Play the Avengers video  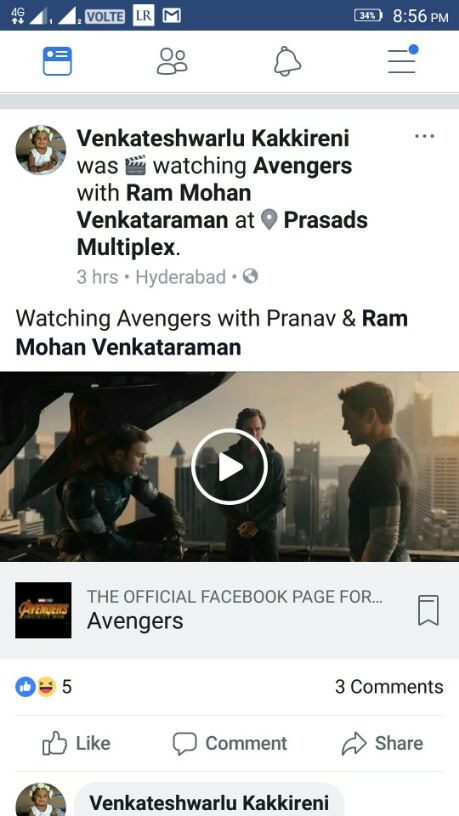pos(230,467)
